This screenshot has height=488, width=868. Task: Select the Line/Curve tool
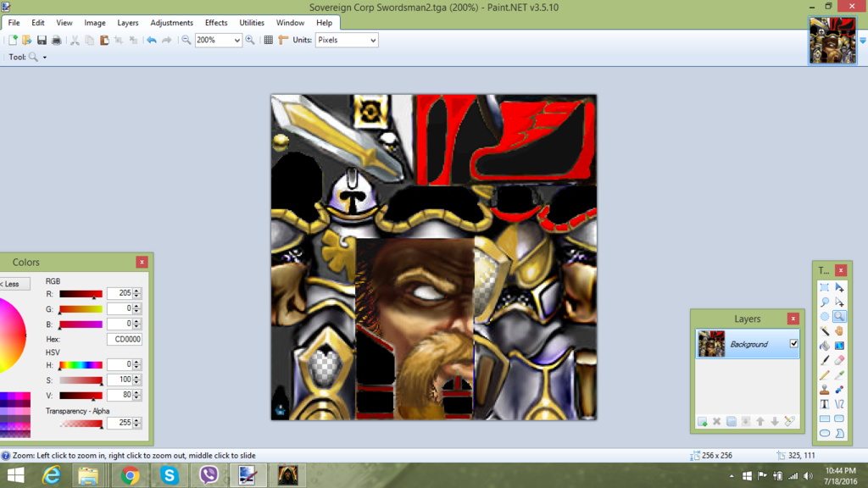pyautogui.click(x=839, y=404)
